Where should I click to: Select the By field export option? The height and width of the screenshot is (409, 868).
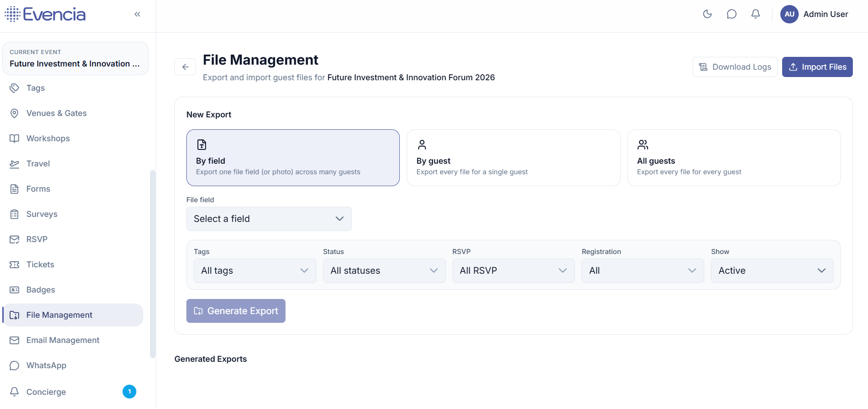[x=293, y=158]
